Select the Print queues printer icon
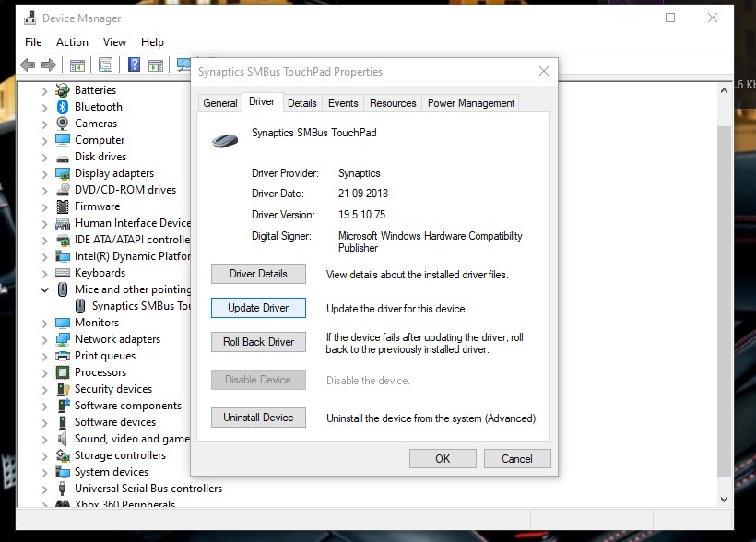The image size is (756, 542). coord(63,356)
